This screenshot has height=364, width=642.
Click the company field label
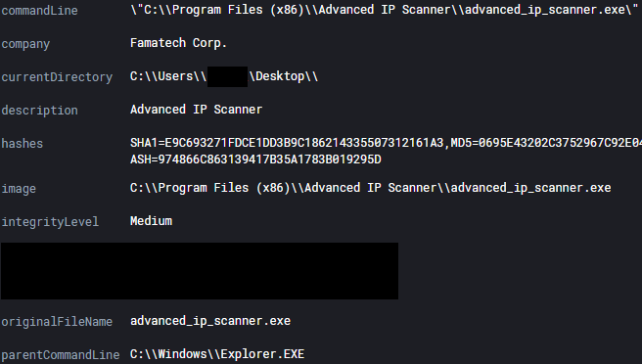[25, 44]
